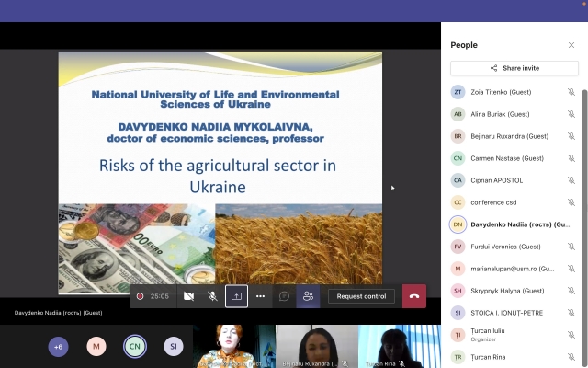588x368 pixels.
Task: Select Furdui Veronica (Guest) participant
Action: tap(514, 247)
